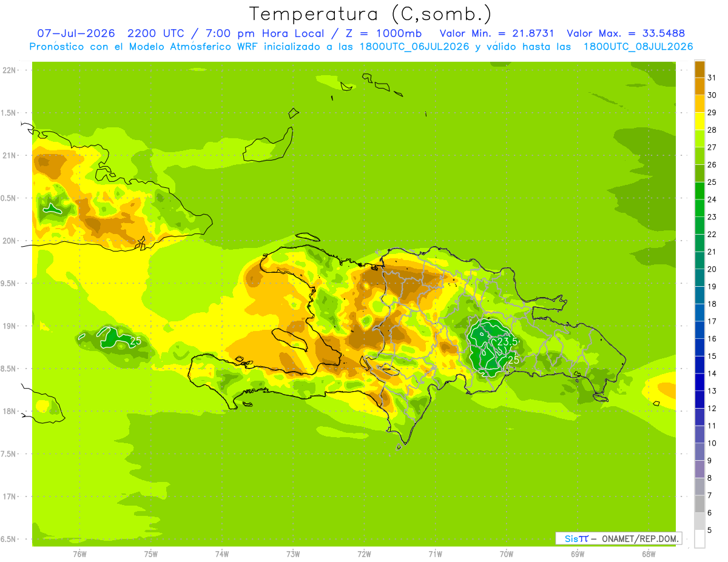Click the "68W" longitude label
728x562 pixels.
649,554
